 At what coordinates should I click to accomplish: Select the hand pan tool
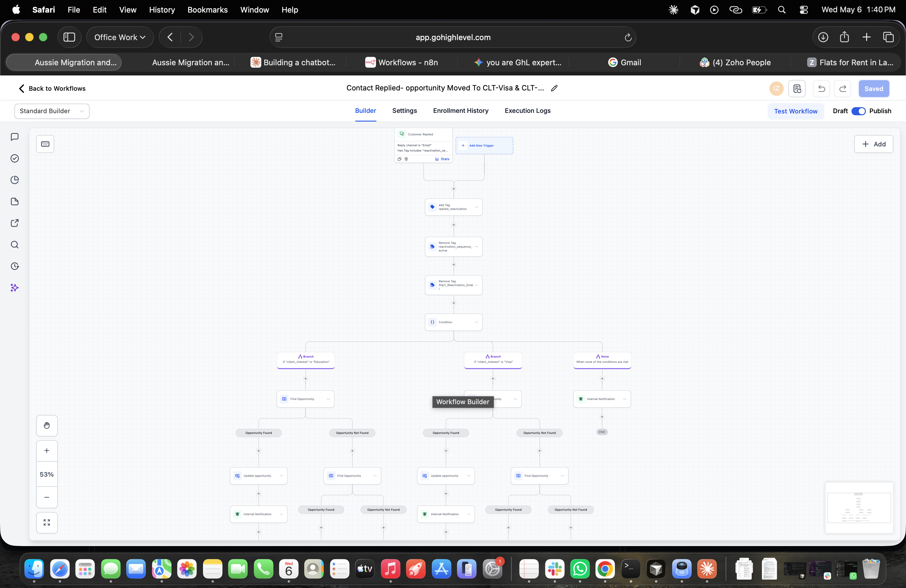pyautogui.click(x=47, y=425)
